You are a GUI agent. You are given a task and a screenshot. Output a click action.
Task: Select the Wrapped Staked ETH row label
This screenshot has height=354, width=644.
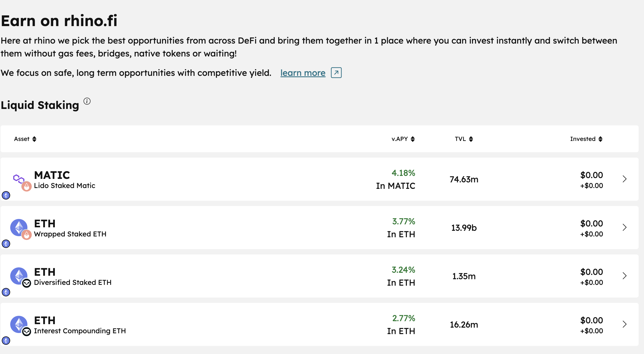[70, 234]
